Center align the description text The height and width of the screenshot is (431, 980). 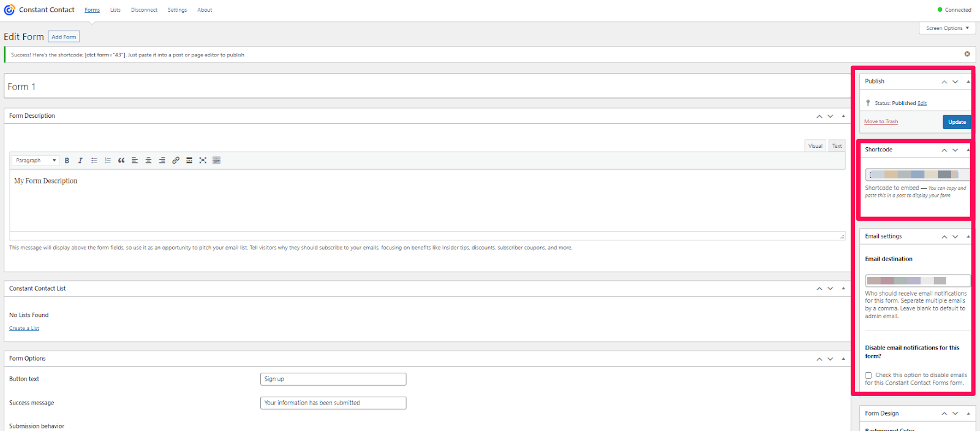148,161
